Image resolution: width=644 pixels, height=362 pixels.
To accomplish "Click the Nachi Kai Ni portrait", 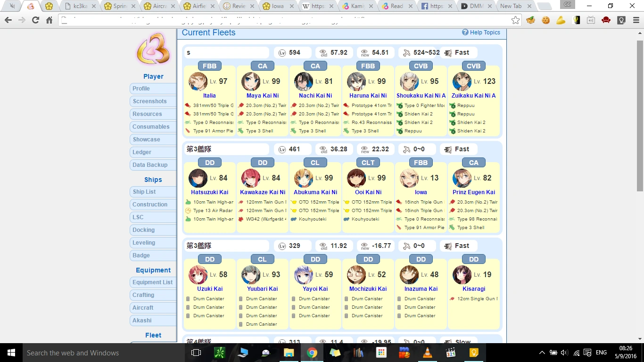I will (304, 82).
